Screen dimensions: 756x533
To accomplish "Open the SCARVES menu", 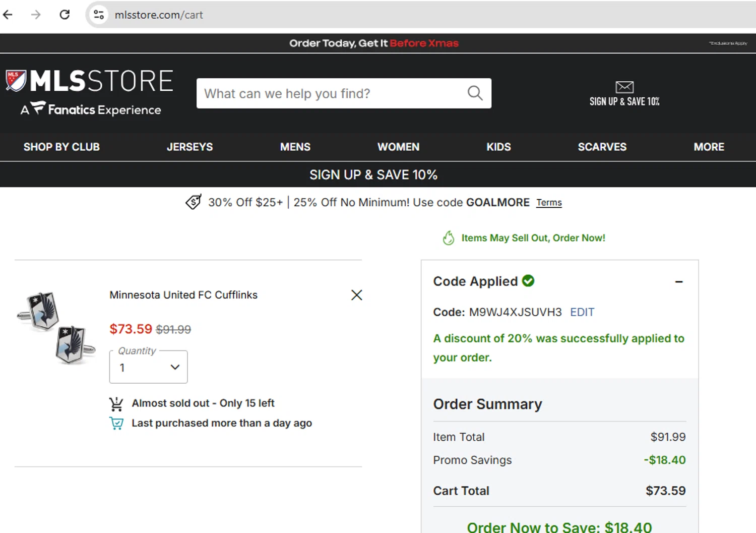I will click(x=602, y=147).
